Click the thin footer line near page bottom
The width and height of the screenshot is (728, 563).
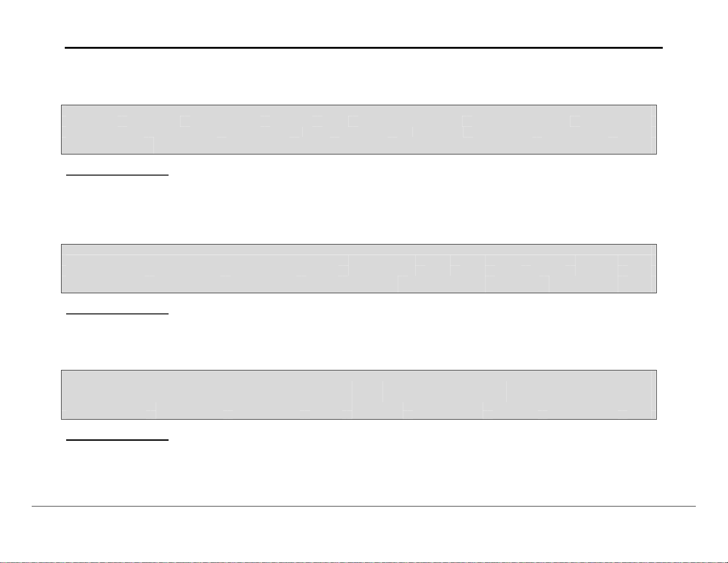363,506
